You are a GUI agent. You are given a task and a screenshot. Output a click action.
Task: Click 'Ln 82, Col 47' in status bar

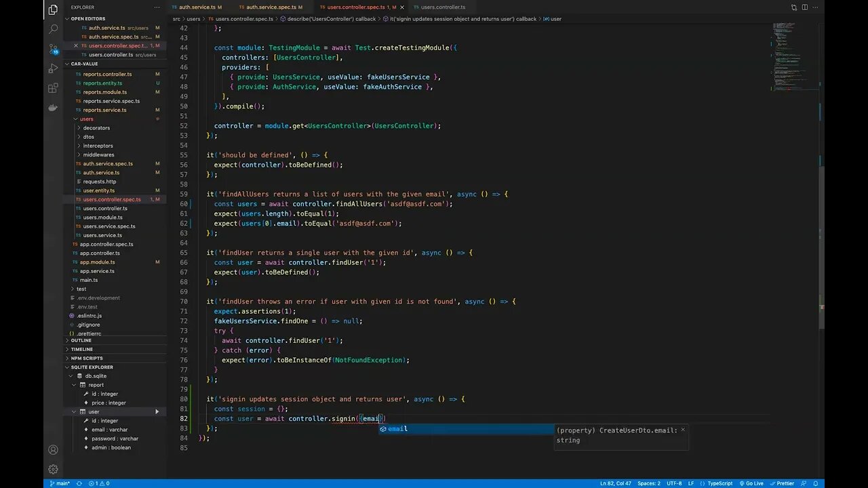click(615, 483)
